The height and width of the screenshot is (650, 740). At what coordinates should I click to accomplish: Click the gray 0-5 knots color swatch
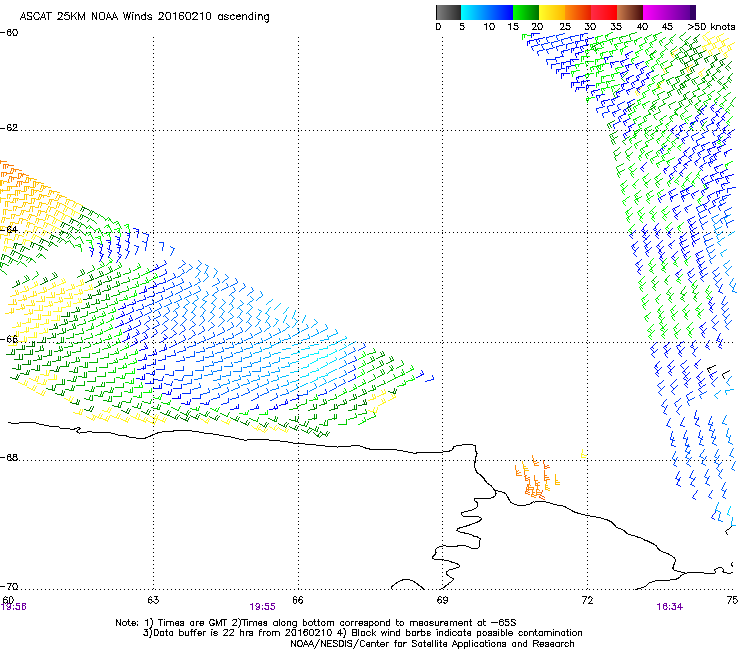448,12
